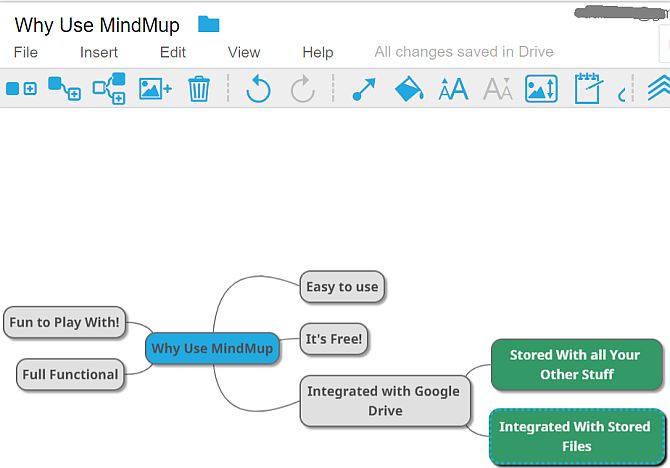Click 'All changes saved in Drive' status
Screen dimensions: 670x468
click(464, 52)
